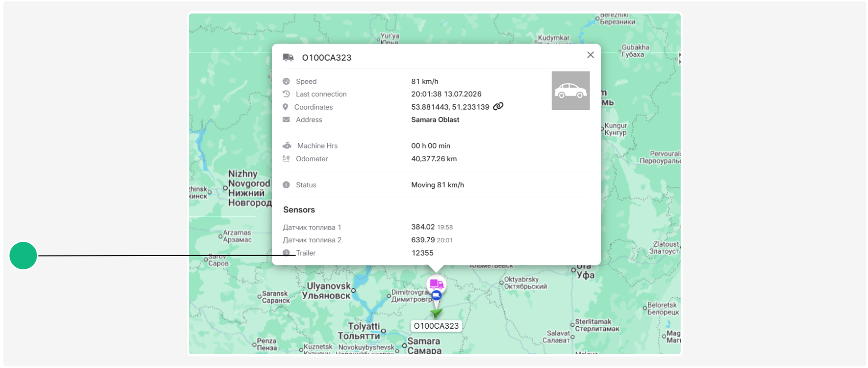Click the Samara Oblast address text
Screen dimensions: 868x368
tap(435, 120)
